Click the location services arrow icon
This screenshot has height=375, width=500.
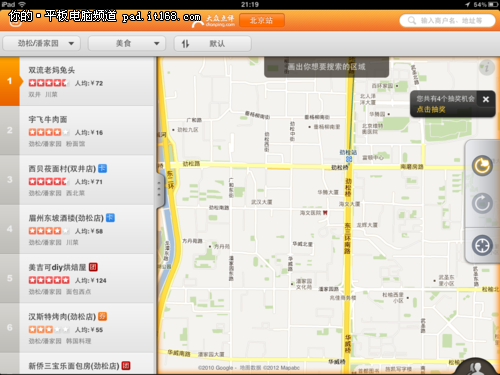point(467,4)
